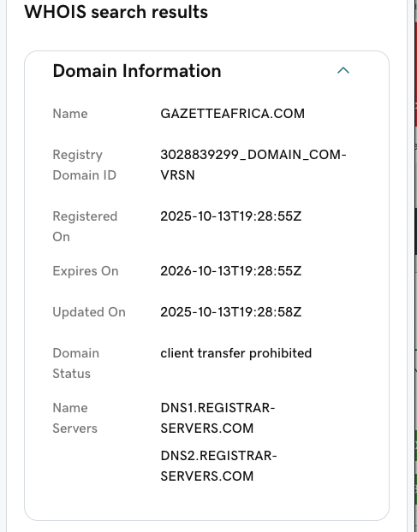Image resolution: width=417 pixels, height=532 pixels.
Task: Click the Domain Information heading
Action: click(x=137, y=71)
